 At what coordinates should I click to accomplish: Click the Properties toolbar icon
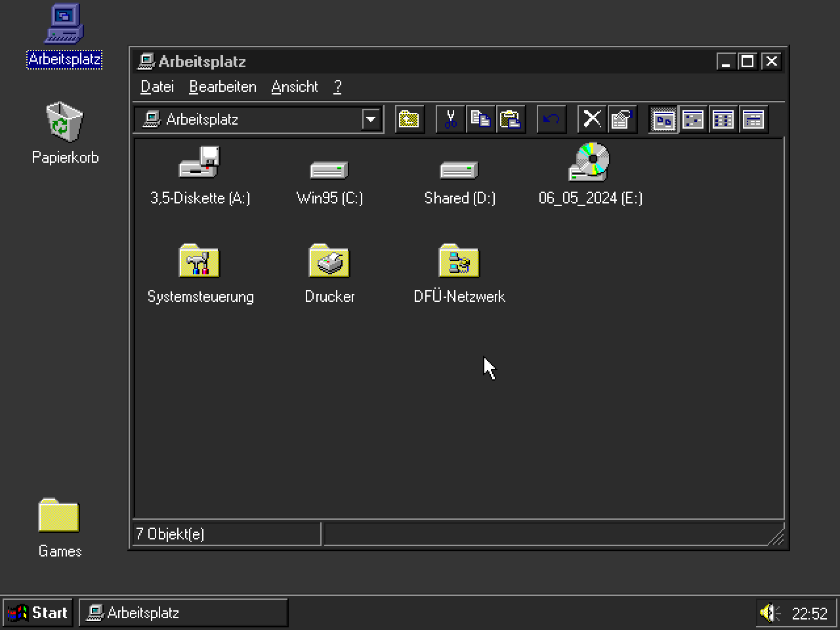(622, 119)
